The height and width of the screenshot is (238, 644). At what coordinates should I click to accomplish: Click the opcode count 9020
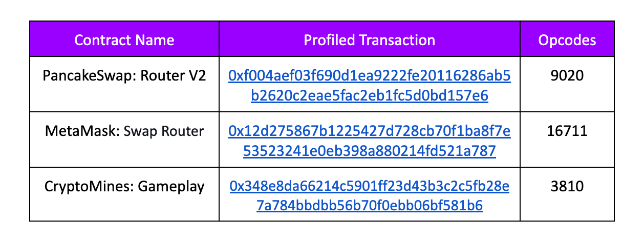[567, 76]
